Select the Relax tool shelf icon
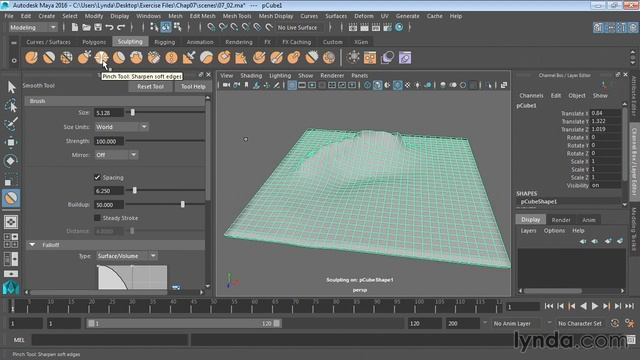The image size is (640, 360). click(x=67, y=58)
